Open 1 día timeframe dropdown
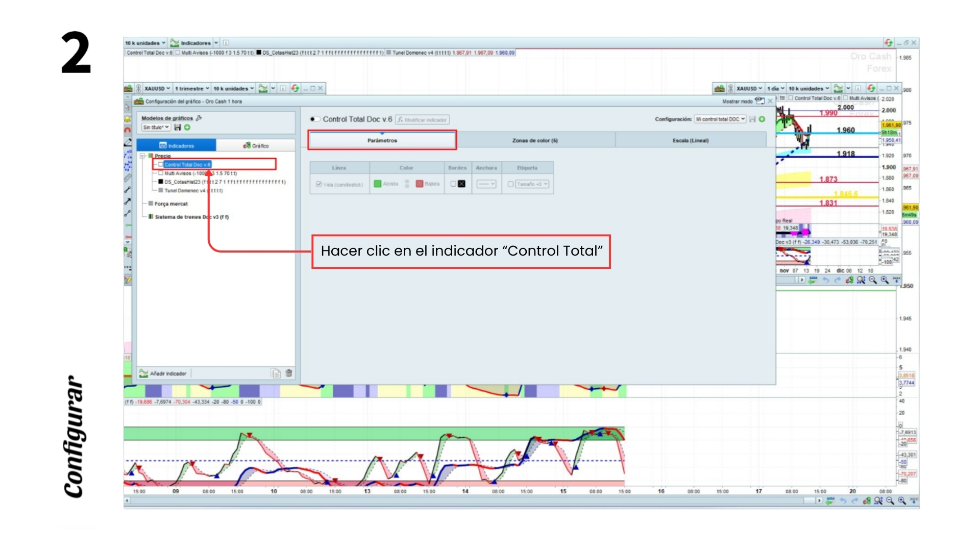 775,88
